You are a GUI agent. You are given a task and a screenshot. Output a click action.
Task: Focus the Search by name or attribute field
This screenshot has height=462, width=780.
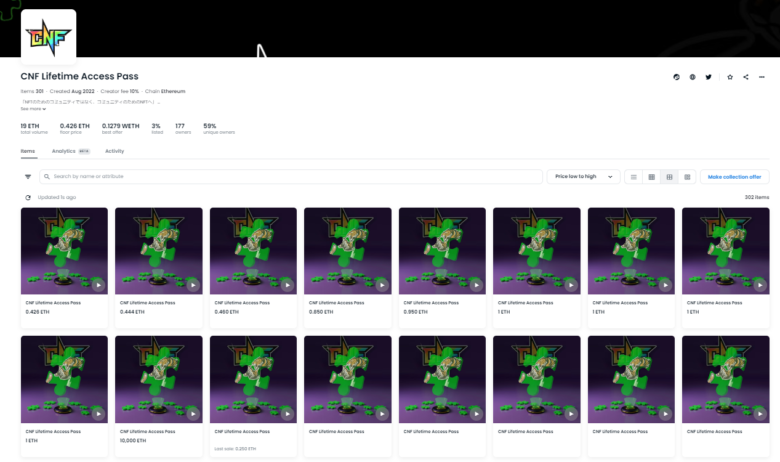tap(291, 177)
